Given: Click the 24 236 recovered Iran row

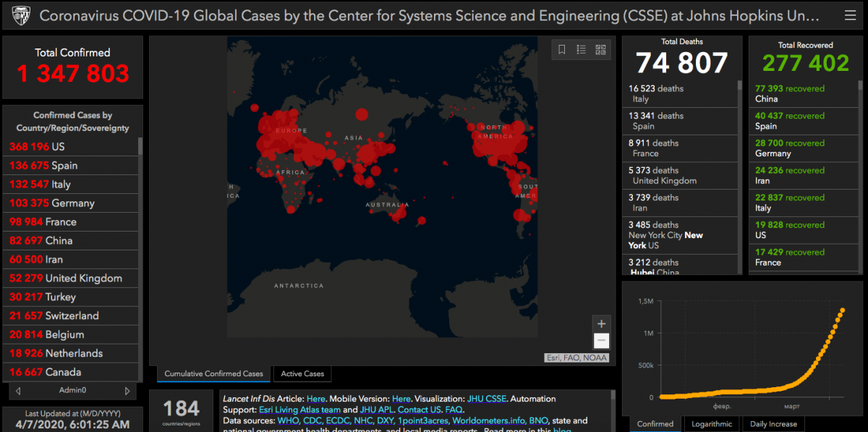Looking at the screenshot, I should click(804, 176).
